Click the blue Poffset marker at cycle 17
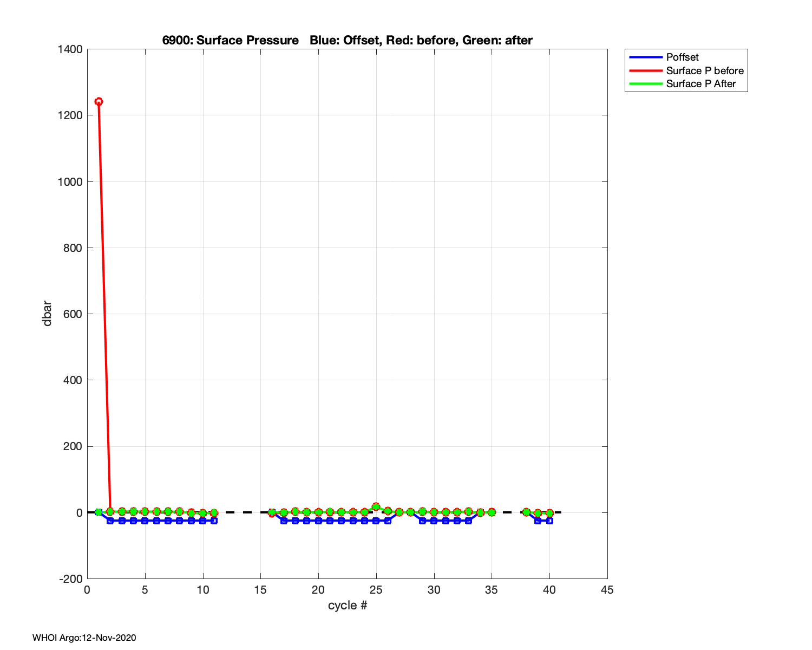Image resolution: width=812 pixels, height=650 pixels. pos(284,521)
